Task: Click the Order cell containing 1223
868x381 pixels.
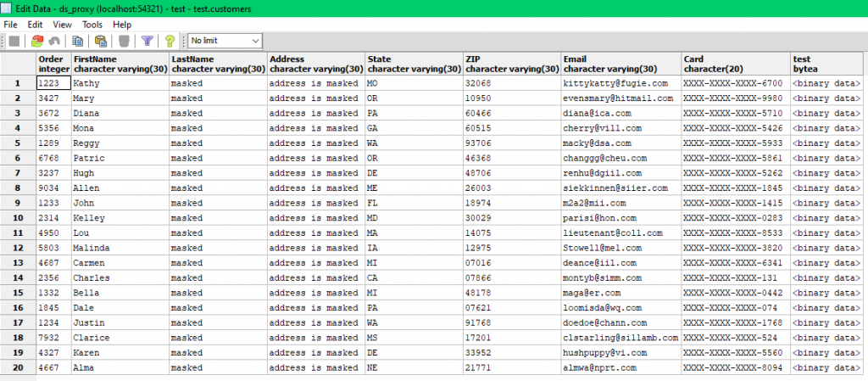Action: [x=53, y=84]
